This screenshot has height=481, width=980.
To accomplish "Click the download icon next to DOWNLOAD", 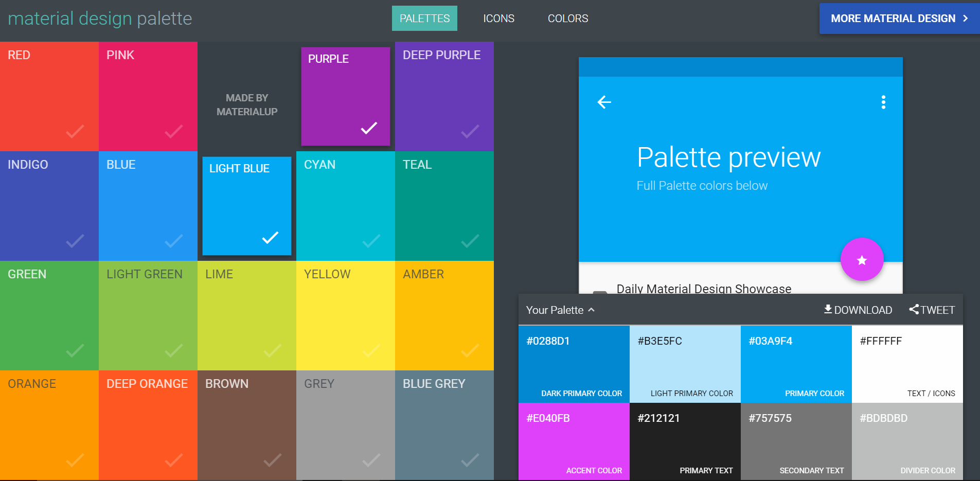I will pyautogui.click(x=828, y=309).
